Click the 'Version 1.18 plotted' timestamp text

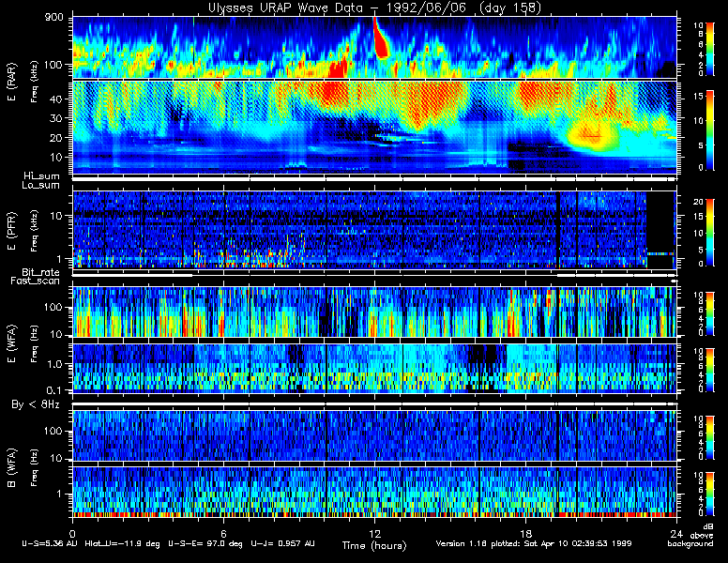coord(533,543)
